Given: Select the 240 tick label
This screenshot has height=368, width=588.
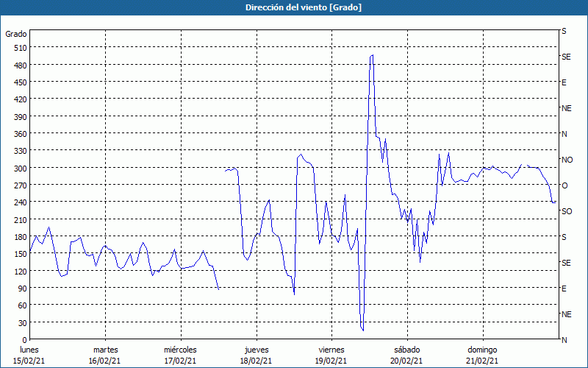Looking at the screenshot, I should (21, 202).
